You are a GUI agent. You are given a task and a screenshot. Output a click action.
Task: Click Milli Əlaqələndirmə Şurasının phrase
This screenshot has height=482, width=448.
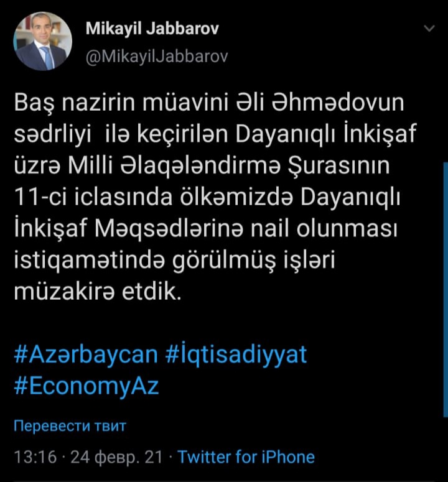(x=229, y=165)
